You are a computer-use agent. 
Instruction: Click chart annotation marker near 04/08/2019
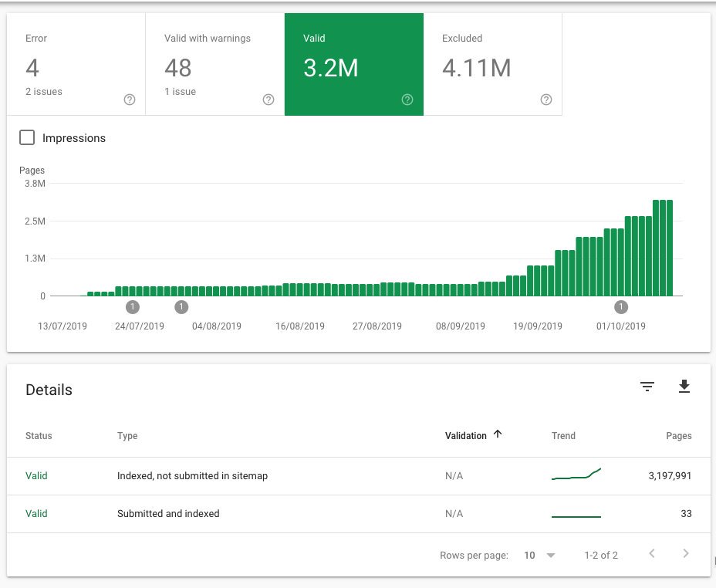[x=181, y=307]
